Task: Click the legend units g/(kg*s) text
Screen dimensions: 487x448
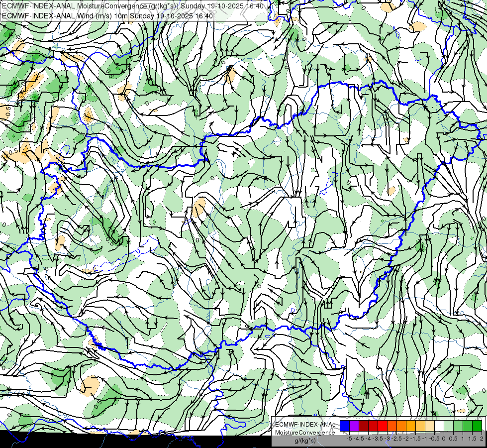Action: (x=305, y=441)
